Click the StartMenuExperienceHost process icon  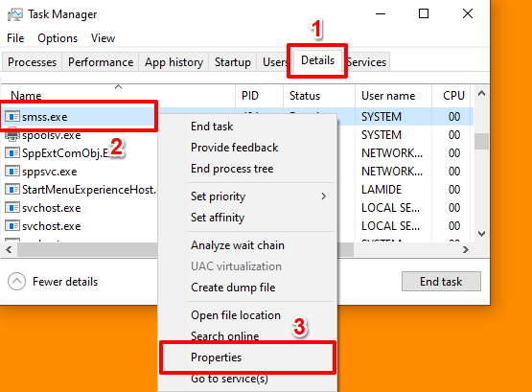(12, 189)
